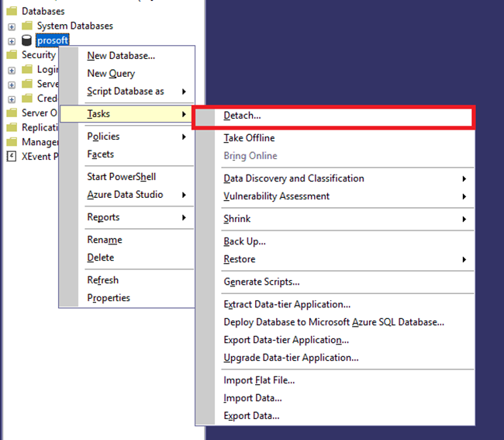
Task: Click the Replication folder icon
Action: tap(12, 127)
